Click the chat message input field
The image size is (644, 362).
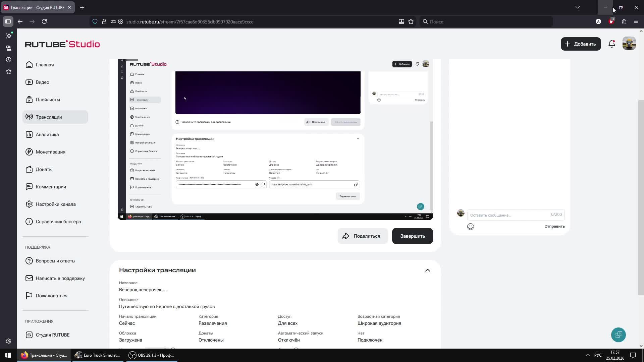(508, 215)
